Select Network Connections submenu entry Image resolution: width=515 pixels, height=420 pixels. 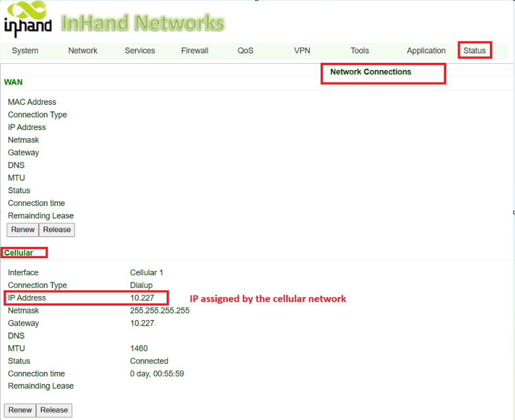click(371, 72)
